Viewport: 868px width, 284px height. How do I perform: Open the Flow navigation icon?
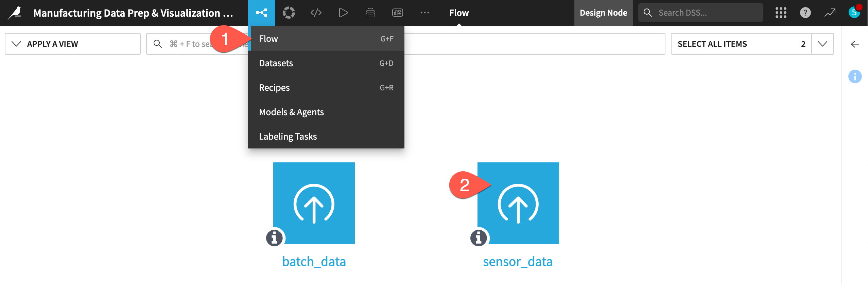point(261,13)
